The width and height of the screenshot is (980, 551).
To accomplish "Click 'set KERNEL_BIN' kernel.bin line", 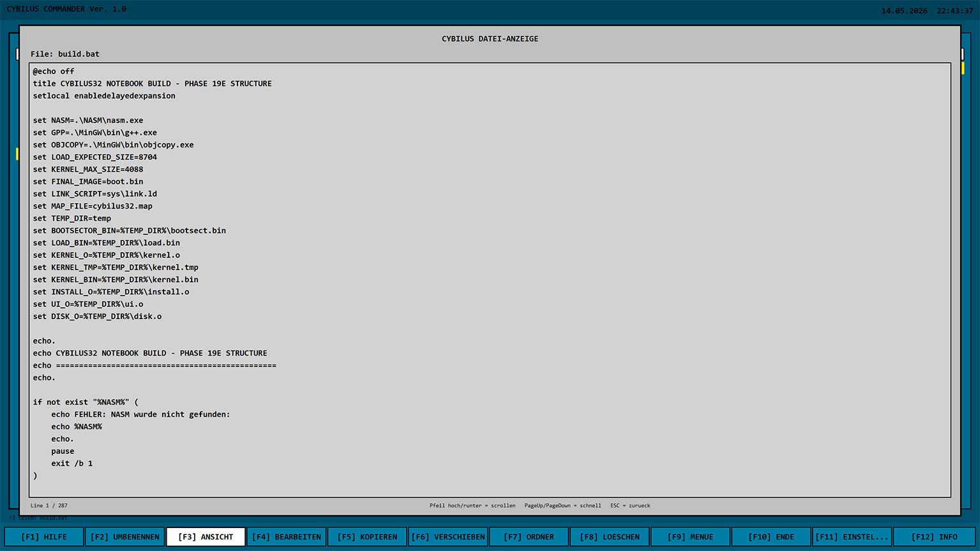I will point(116,280).
